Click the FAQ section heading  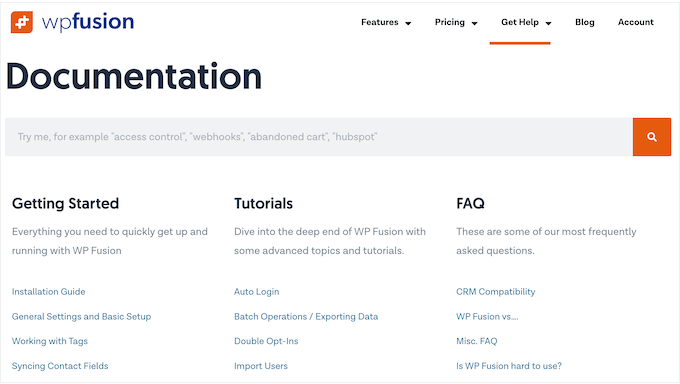click(470, 203)
